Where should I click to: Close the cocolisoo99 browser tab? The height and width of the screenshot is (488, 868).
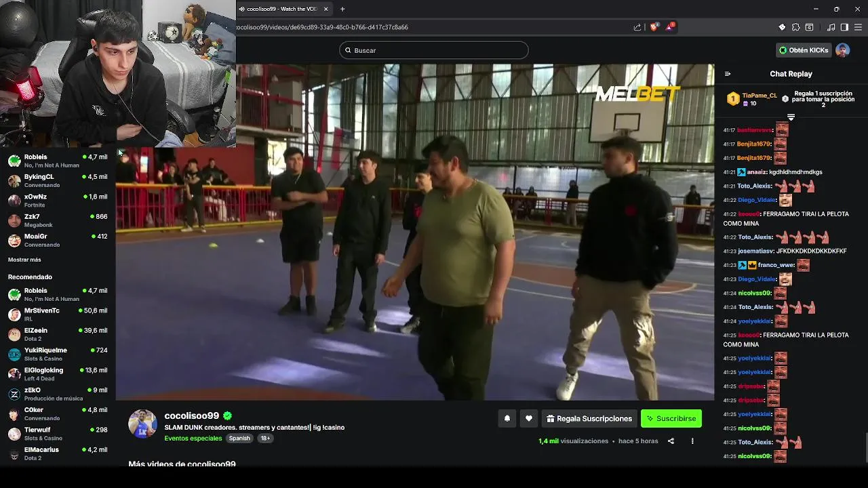coord(325,9)
